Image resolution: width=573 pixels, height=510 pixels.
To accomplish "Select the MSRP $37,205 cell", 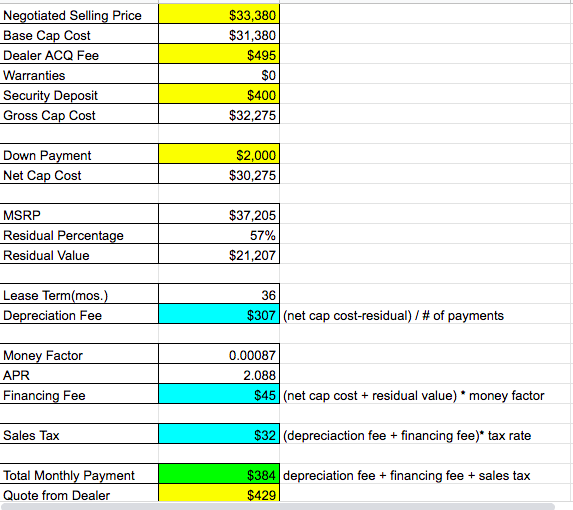I will pos(219,214).
